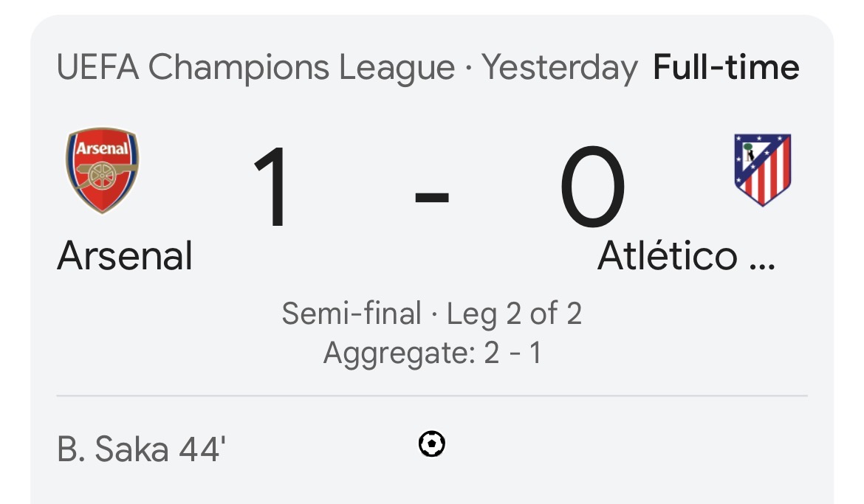Image resolution: width=864 pixels, height=504 pixels.
Task: Select goalscorer B. Saka
Action: pos(113,449)
